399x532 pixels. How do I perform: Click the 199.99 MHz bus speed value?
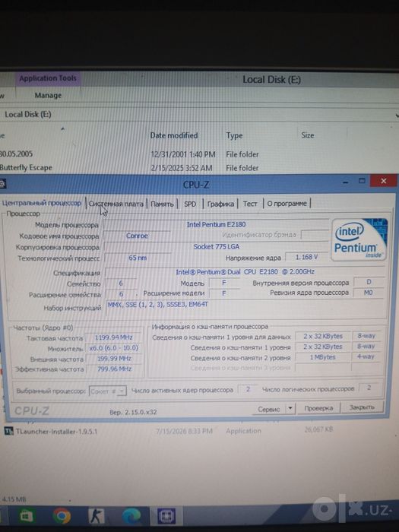(114, 359)
